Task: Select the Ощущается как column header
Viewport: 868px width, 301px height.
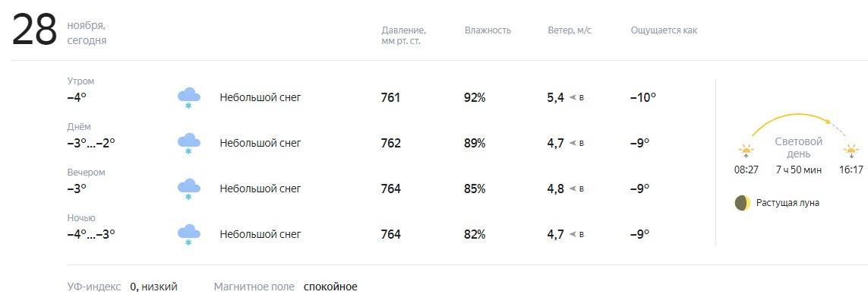Action: [x=664, y=30]
